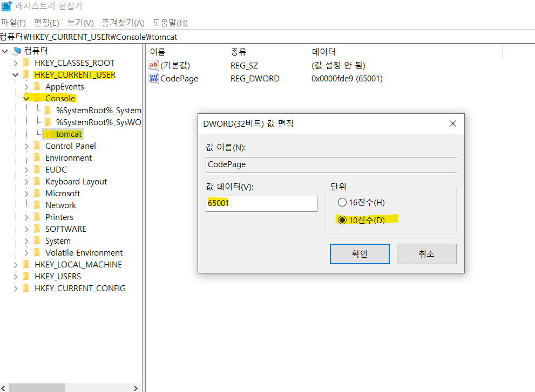Expand HKEY_USERS chevron
Screen dimensions: 535x392
point(16,277)
